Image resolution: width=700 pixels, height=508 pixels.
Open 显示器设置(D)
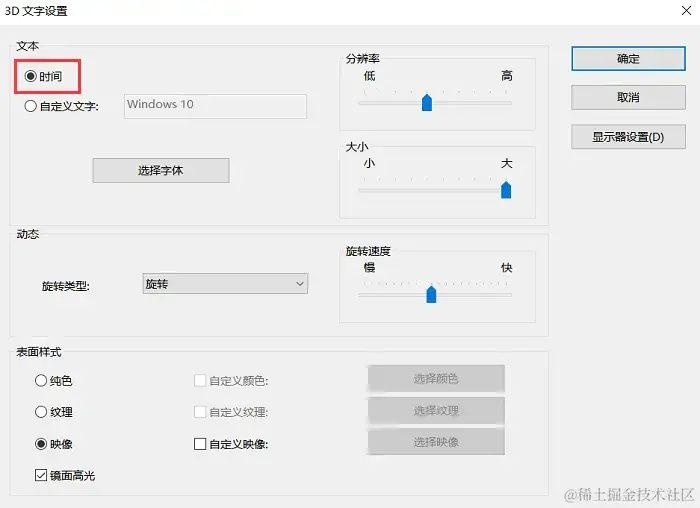click(x=628, y=137)
